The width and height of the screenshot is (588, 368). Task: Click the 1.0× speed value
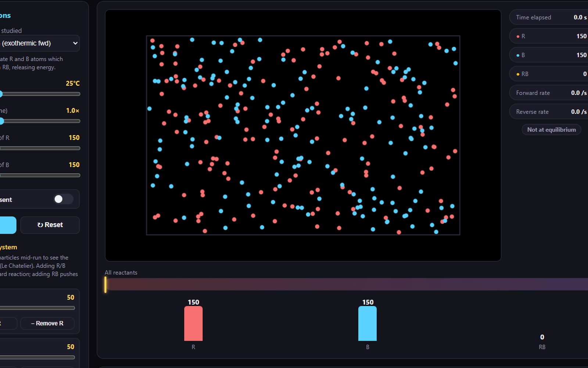point(73,110)
